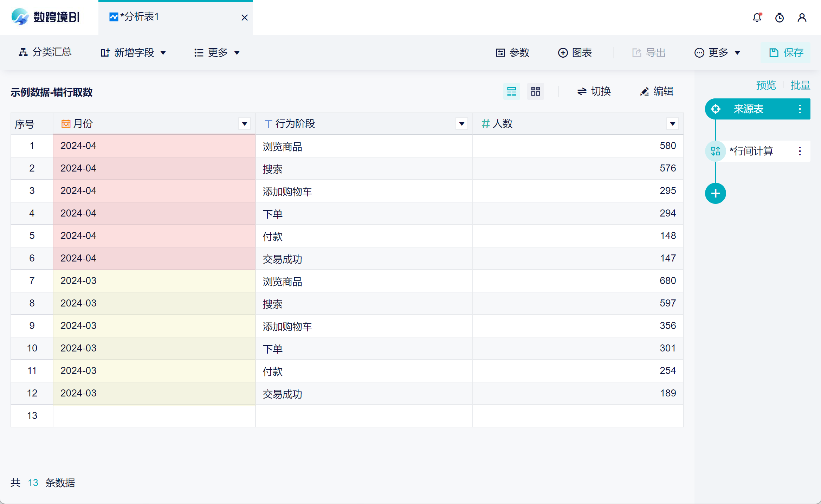
Task: Click the notification bell icon
Action: 757,18
